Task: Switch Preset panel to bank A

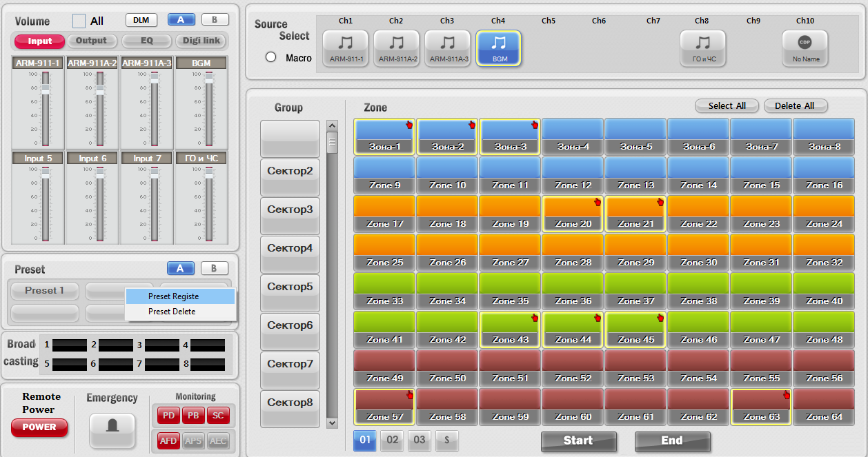Action: coord(181,268)
